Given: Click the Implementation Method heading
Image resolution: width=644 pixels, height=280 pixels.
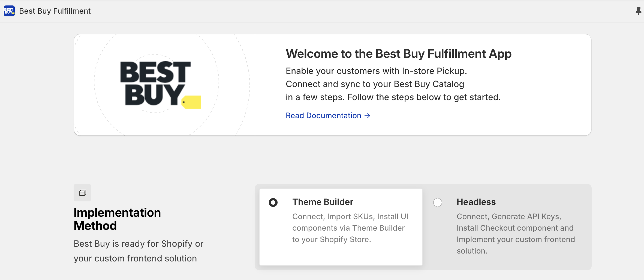Looking at the screenshot, I should pyautogui.click(x=117, y=219).
